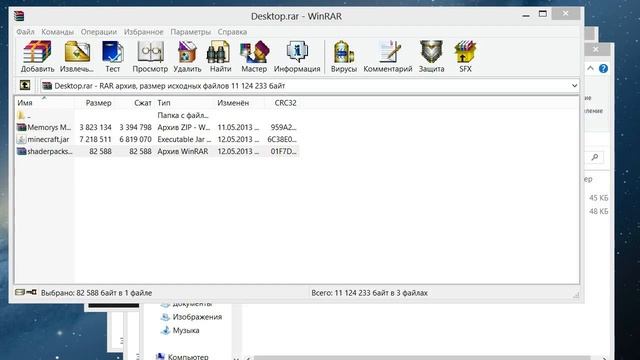
Task: Click the 45 КБ size in background window
Action: coord(598,198)
